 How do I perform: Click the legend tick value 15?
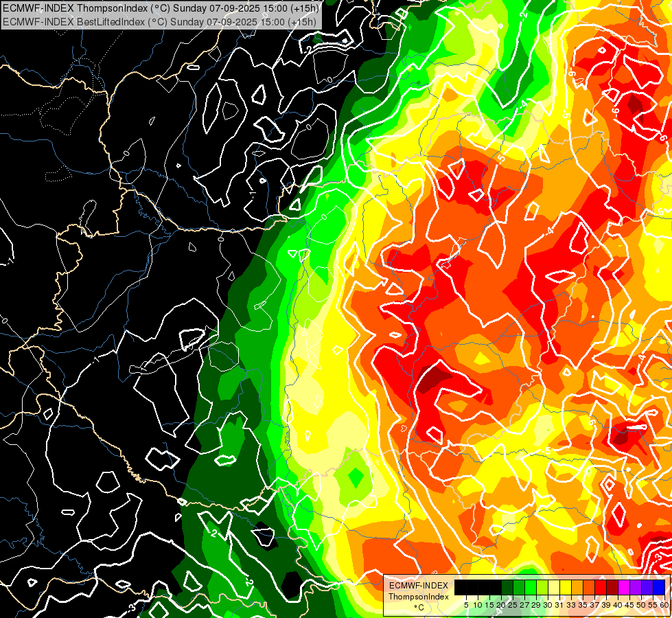tap(490, 605)
